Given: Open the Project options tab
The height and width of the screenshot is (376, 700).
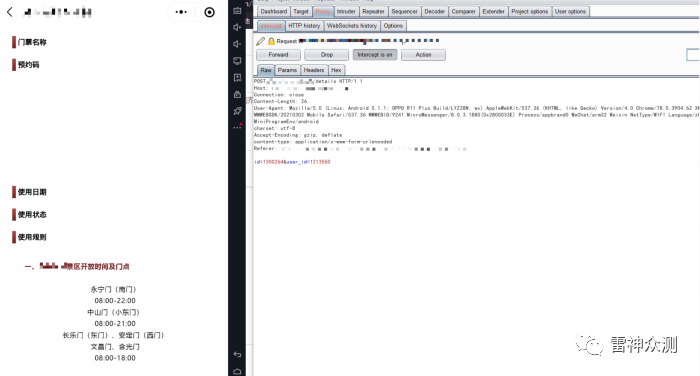Looking at the screenshot, I should click(529, 12).
